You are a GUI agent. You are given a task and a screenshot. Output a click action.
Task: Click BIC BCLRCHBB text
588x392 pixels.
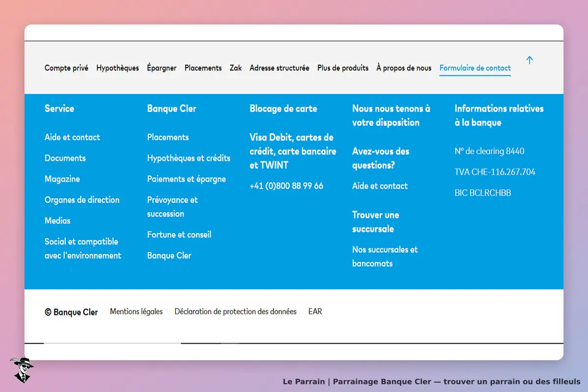tap(483, 193)
